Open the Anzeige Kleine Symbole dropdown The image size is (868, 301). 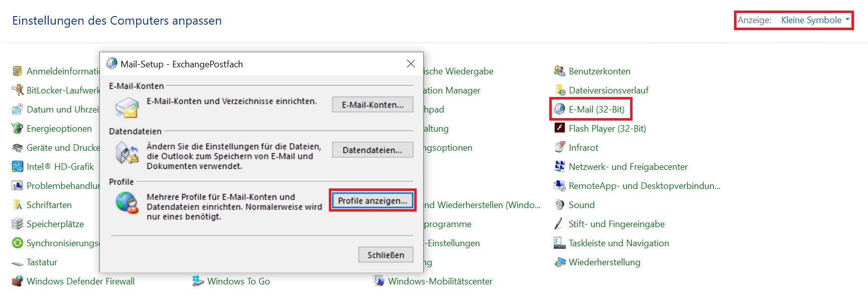(x=815, y=20)
